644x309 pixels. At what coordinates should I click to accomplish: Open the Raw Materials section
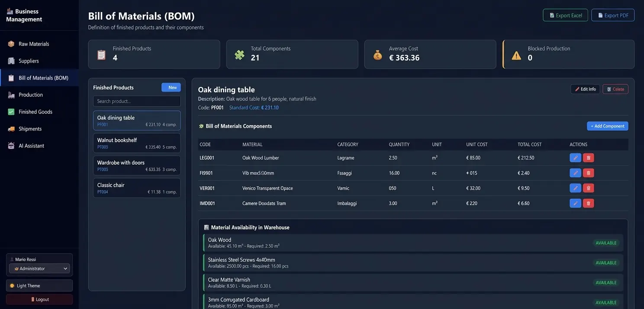39,44
